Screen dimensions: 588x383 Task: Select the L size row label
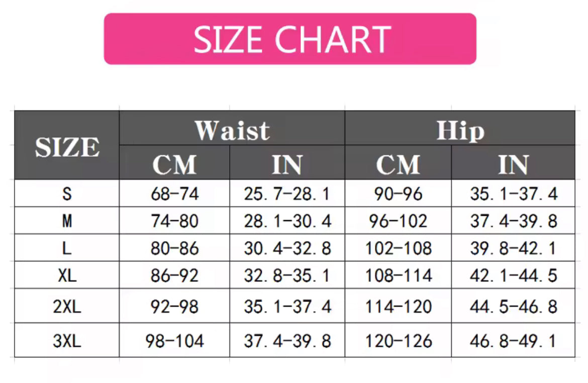click(67, 248)
